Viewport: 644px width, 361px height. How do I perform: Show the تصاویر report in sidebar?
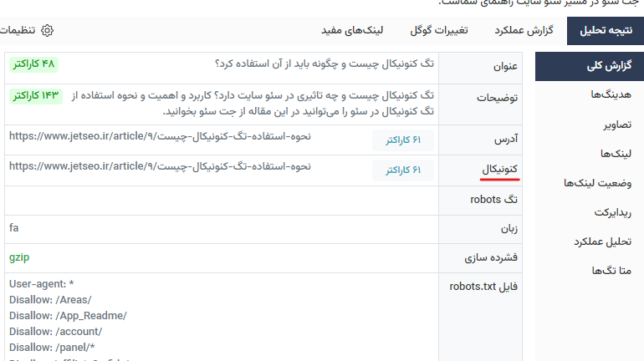617,125
